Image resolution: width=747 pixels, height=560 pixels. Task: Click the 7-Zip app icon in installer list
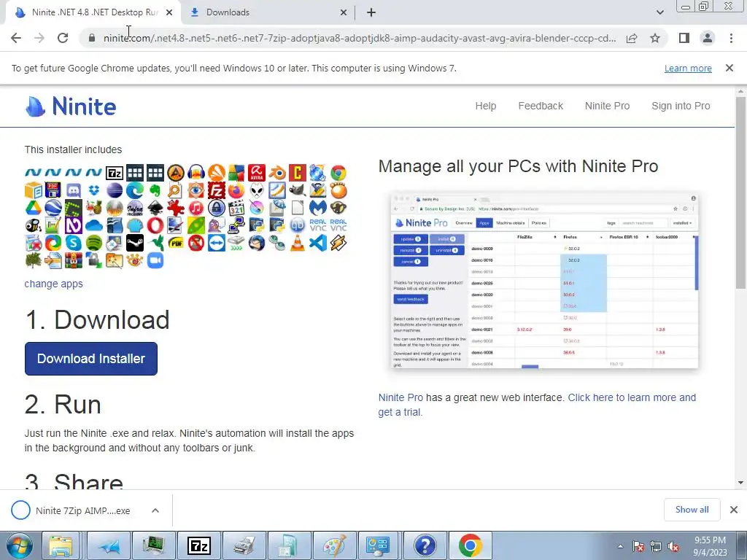pos(115,172)
